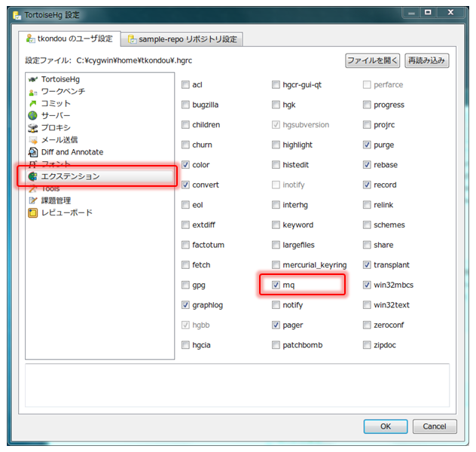
Task: Enable the extdiff extension checkbox
Action: point(185,225)
